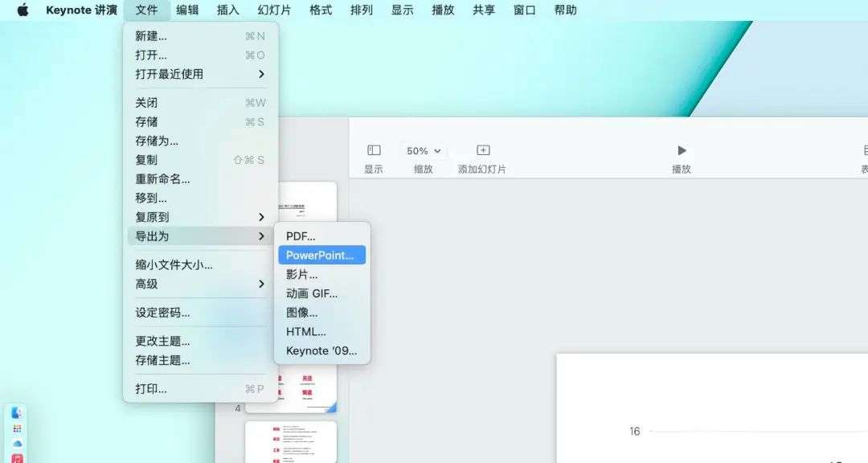Expand 打开最近使用 submenu
The height and width of the screenshot is (463, 868).
point(200,74)
